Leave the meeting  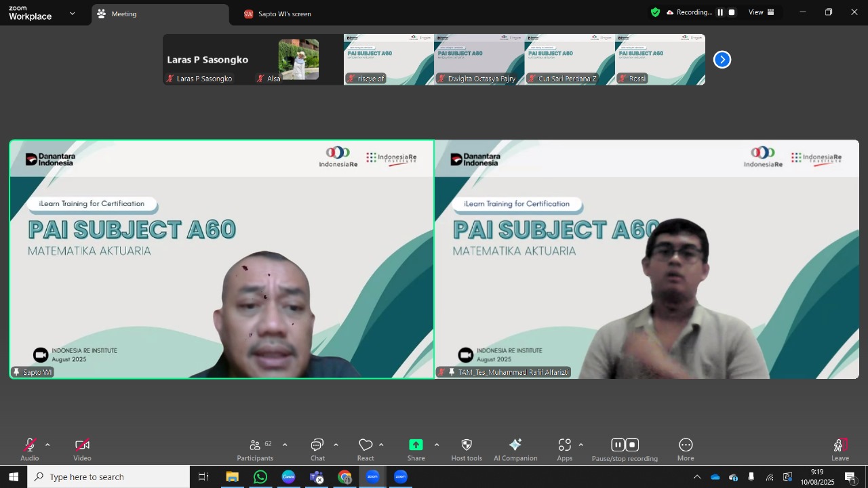tap(840, 449)
